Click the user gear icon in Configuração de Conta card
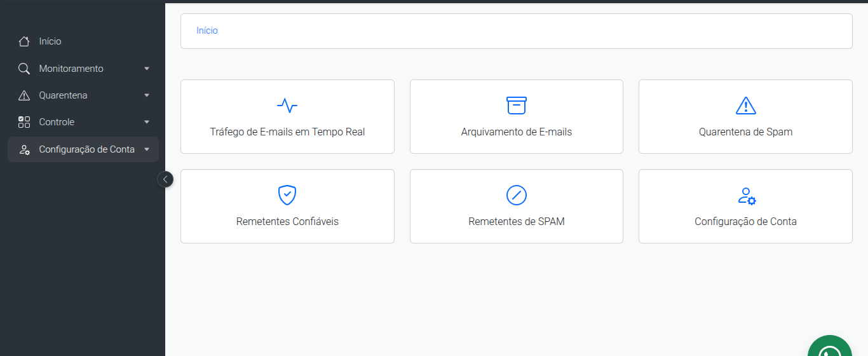The image size is (868, 356). point(747,196)
